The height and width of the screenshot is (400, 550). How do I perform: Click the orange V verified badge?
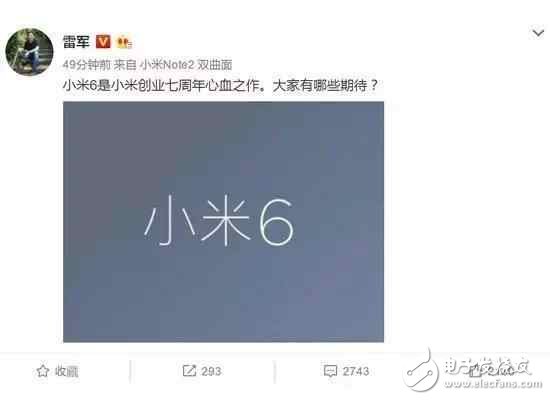coord(103,42)
